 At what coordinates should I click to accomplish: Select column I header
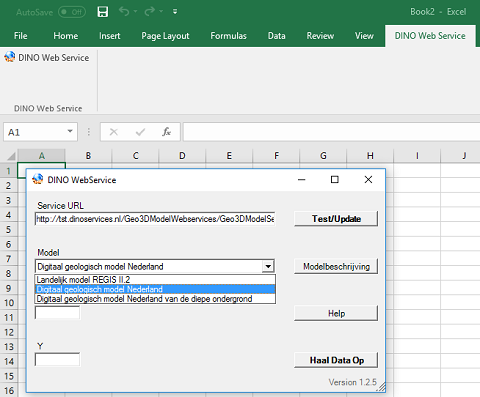[x=417, y=156]
